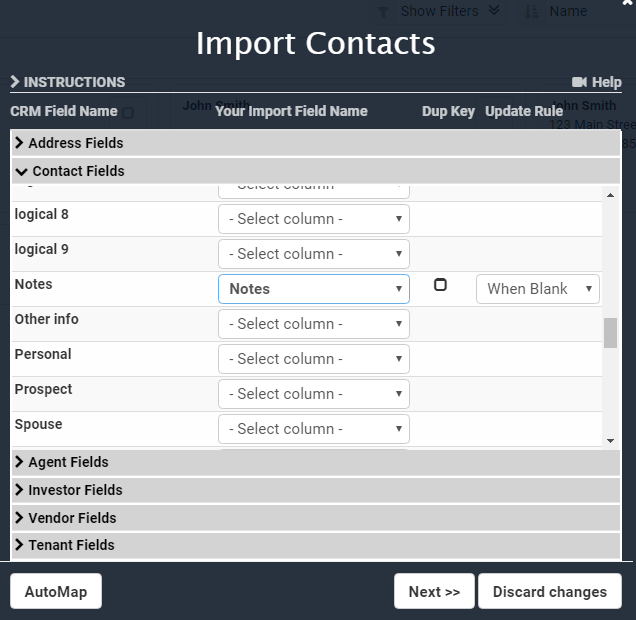Click the down arrow of the scrollbar
The height and width of the screenshot is (620, 636).
610,440
